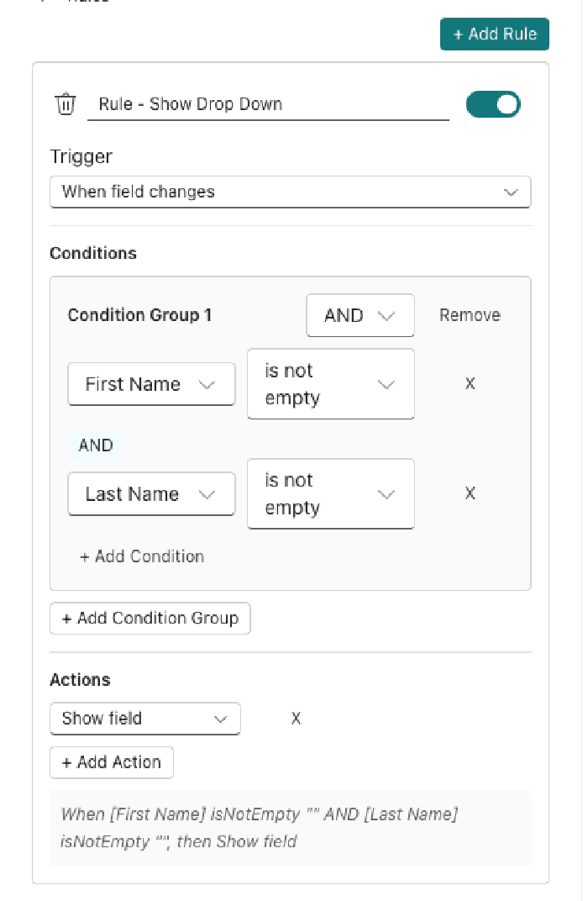Disable the Rule - Show Drop Down toggle
Viewport: 588px width, 901px height.
click(x=493, y=103)
